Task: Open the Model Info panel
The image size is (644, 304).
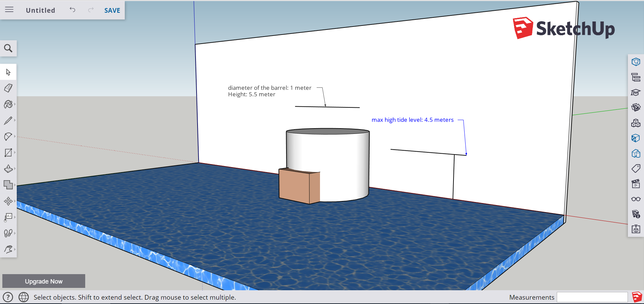Action: tap(636, 214)
